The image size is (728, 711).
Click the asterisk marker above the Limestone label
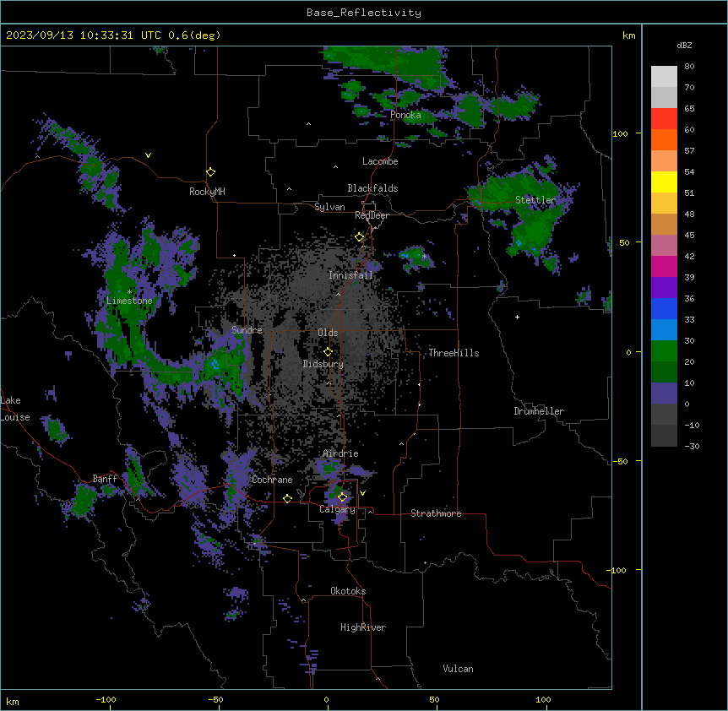click(129, 292)
